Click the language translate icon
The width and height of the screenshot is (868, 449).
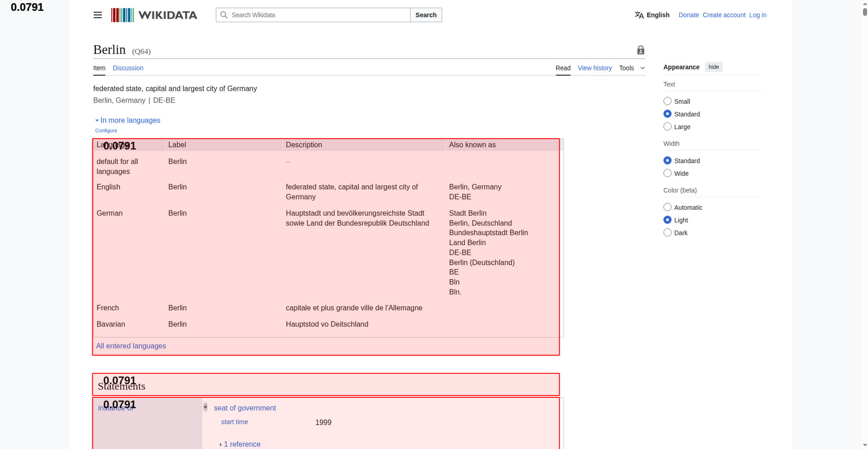[x=639, y=15]
